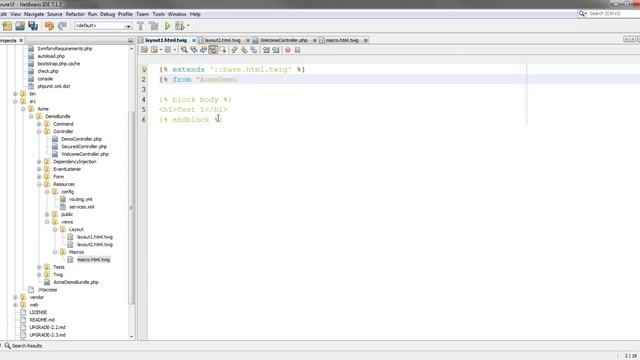Screen dimensions: 640x360
Task: Switch to WelcomeController.php tab
Action: tap(283, 40)
